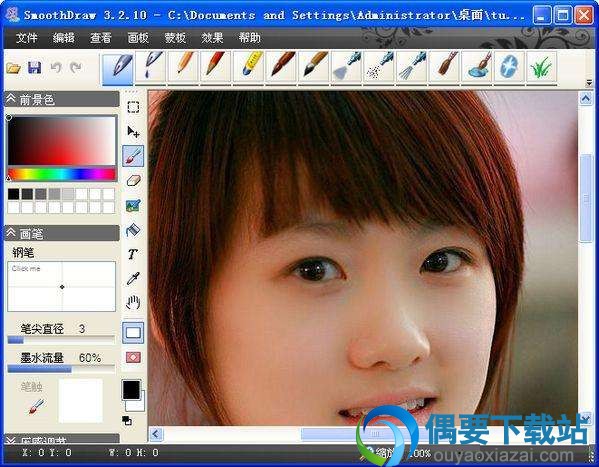Toggle the normal view mode button
Viewport: 599px width, 467px height.
[x=133, y=332]
